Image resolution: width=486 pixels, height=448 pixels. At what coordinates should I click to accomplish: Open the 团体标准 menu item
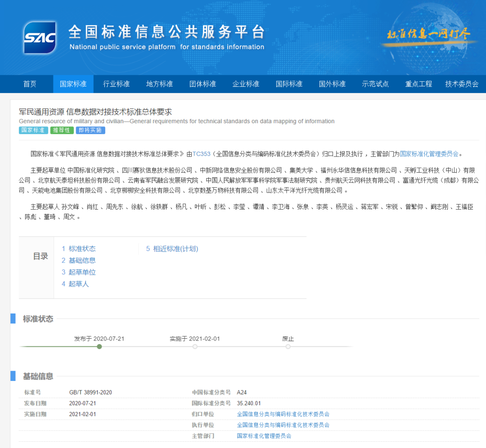202,84
